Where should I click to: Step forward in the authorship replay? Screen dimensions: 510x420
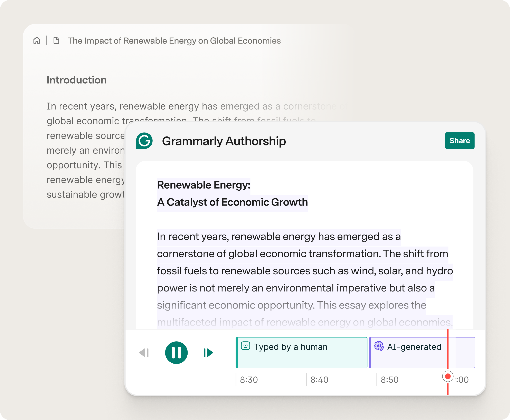tap(208, 353)
